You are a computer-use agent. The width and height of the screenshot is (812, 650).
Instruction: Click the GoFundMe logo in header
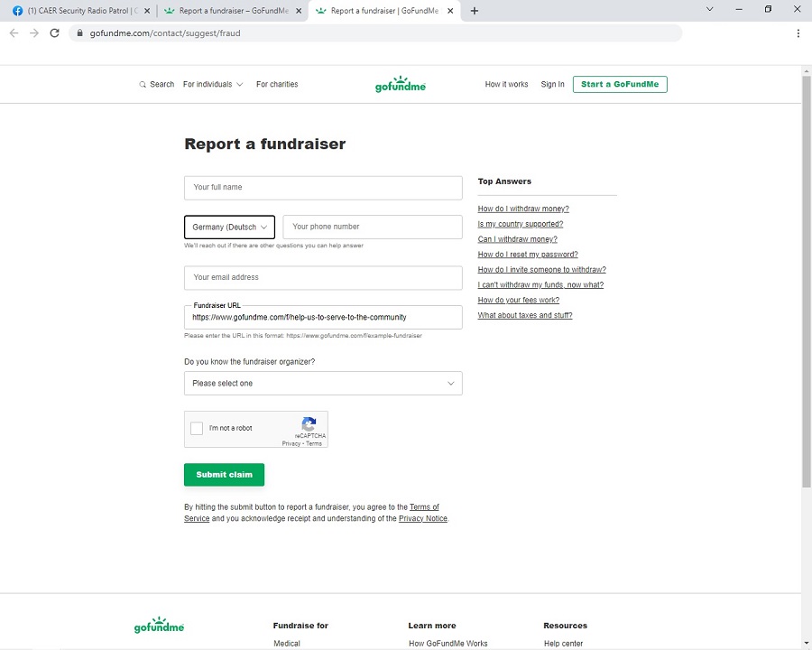tap(401, 84)
